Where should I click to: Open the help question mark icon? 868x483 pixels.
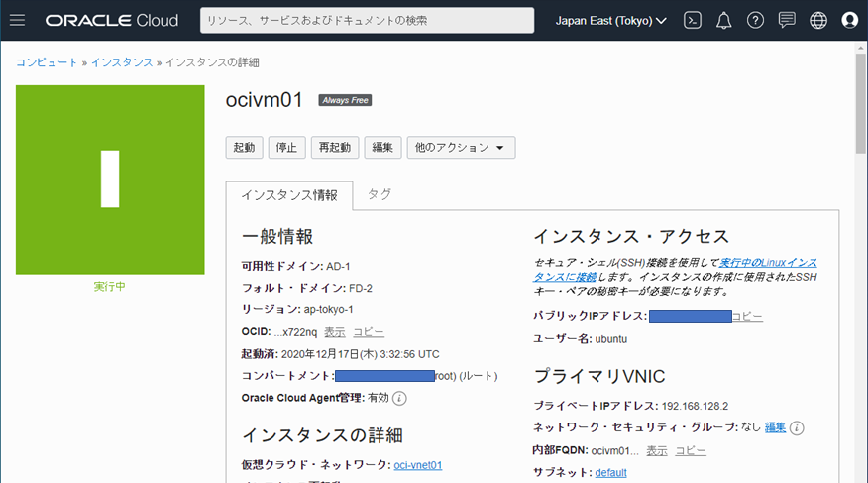(x=755, y=21)
